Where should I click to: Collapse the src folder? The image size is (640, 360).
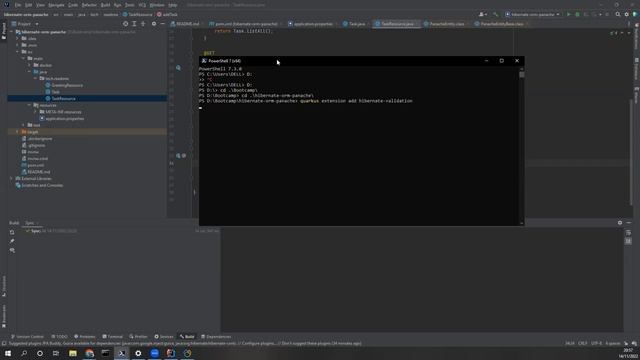click(18, 52)
